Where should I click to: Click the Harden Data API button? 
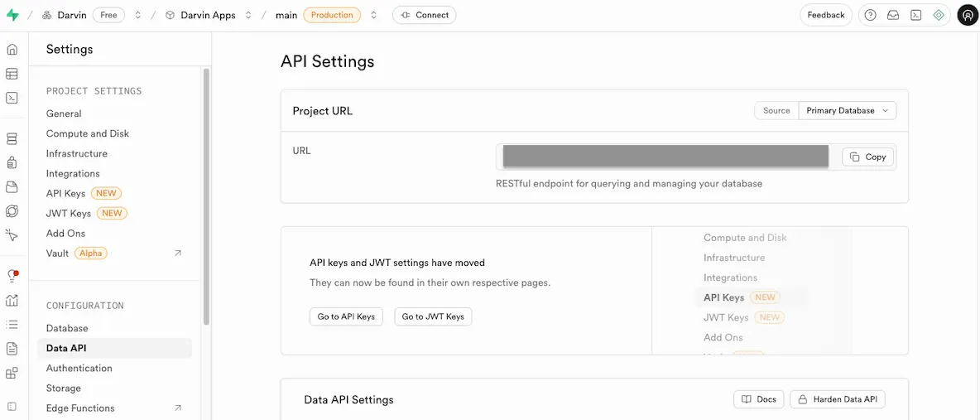coord(838,399)
